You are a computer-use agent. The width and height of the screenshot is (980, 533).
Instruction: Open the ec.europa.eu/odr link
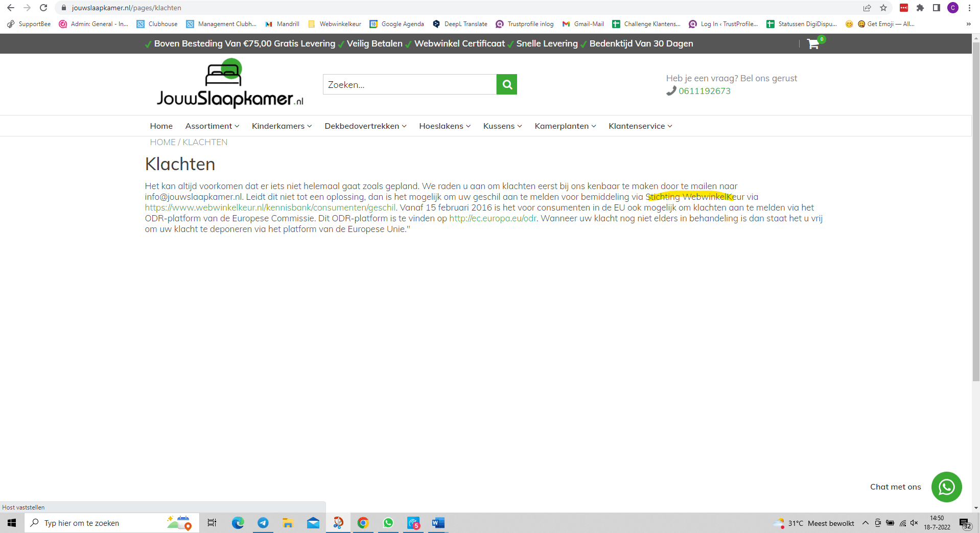point(493,218)
